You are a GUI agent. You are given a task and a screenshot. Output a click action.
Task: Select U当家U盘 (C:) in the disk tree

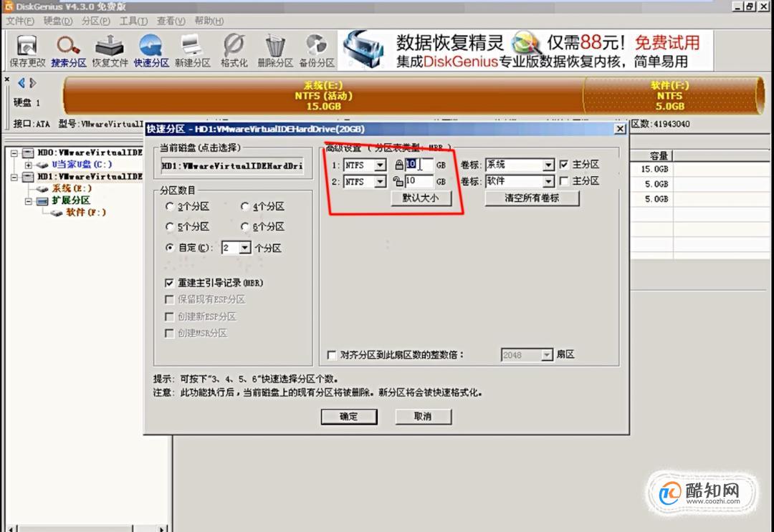(82, 165)
